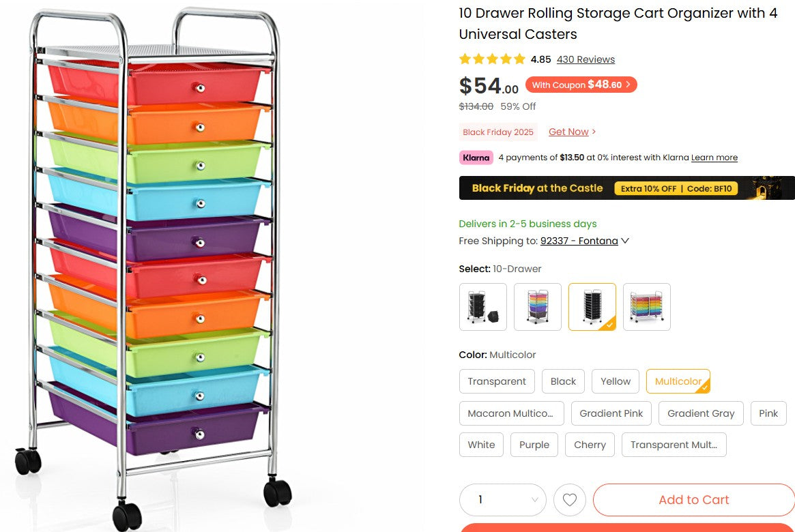The height and width of the screenshot is (532, 795).
Task: Click the heart icon to favorite this item
Action: click(x=570, y=500)
